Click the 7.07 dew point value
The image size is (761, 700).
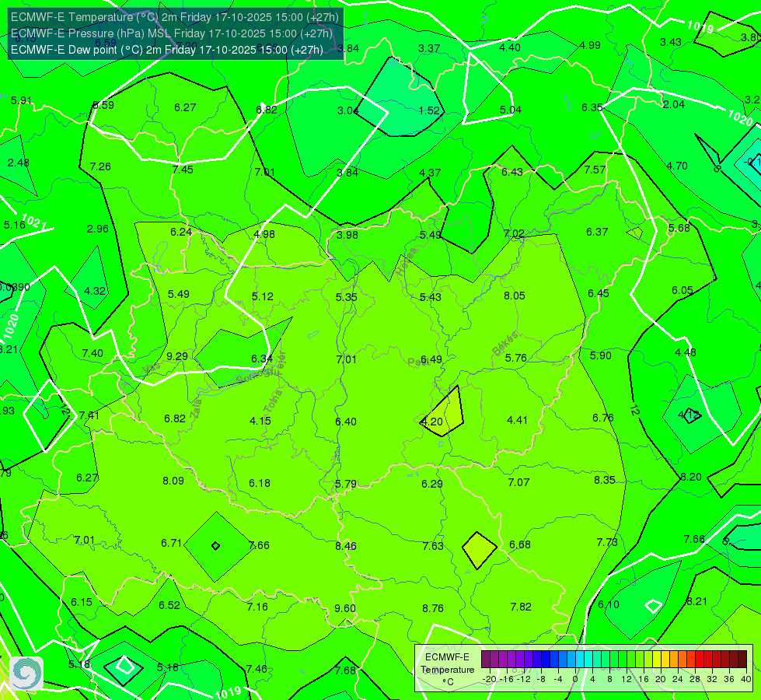point(518,482)
